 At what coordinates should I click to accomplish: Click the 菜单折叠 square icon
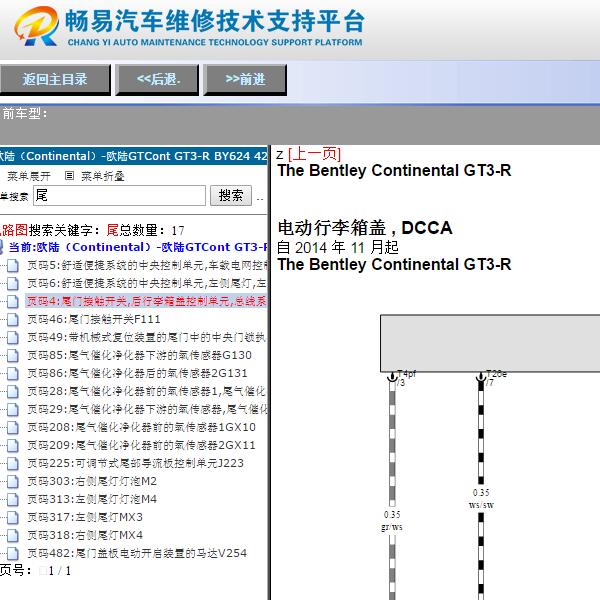click(69, 176)
